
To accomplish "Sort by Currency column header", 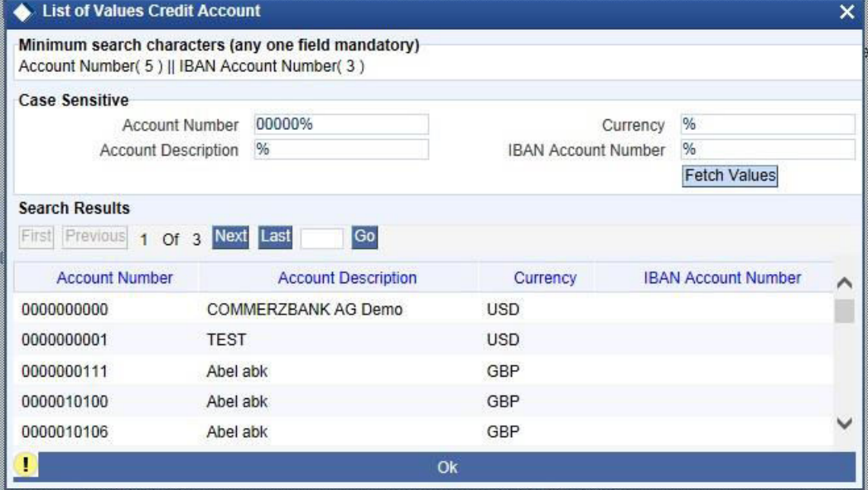I will (x=545, y=277).
